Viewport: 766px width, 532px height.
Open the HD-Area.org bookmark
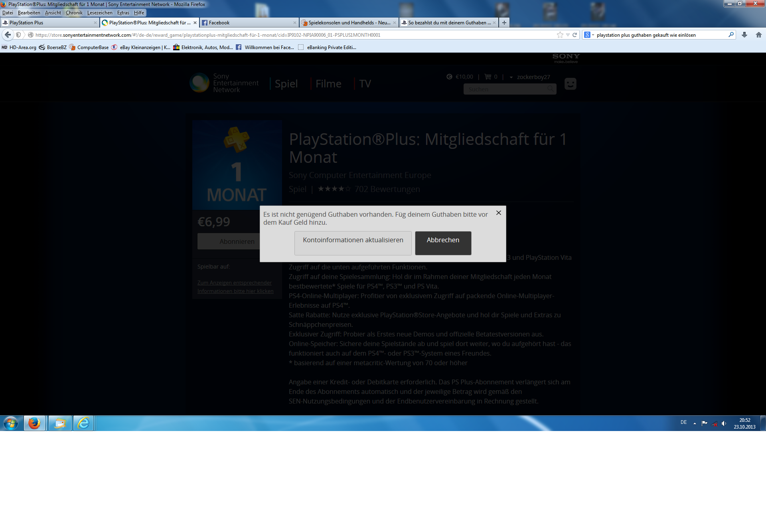[19, 47]
